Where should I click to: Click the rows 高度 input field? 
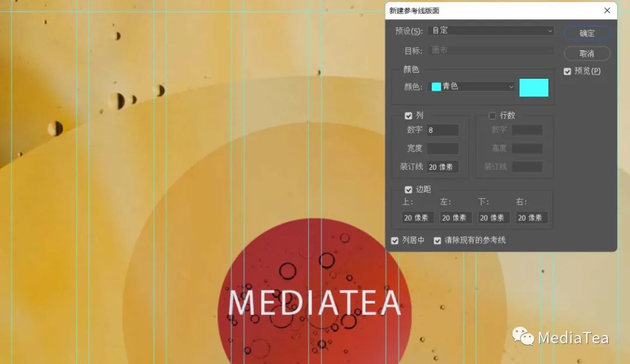[x=527, y=148]
